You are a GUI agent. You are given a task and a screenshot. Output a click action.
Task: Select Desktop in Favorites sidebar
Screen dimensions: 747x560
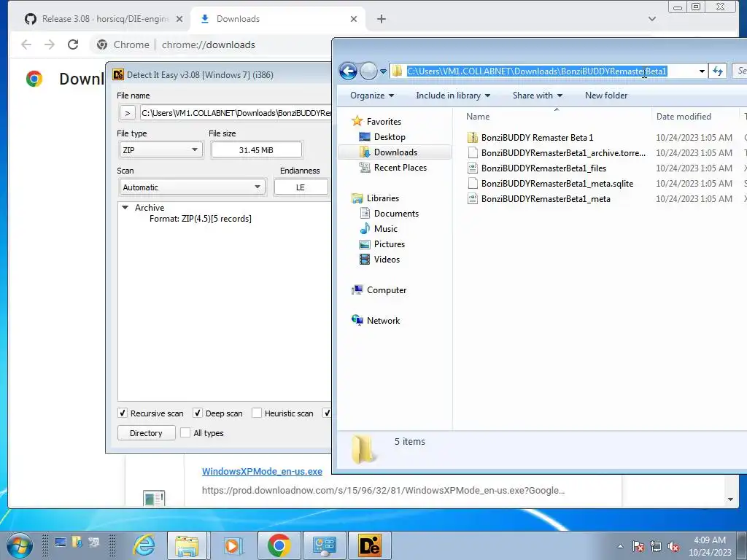point(389,136)
